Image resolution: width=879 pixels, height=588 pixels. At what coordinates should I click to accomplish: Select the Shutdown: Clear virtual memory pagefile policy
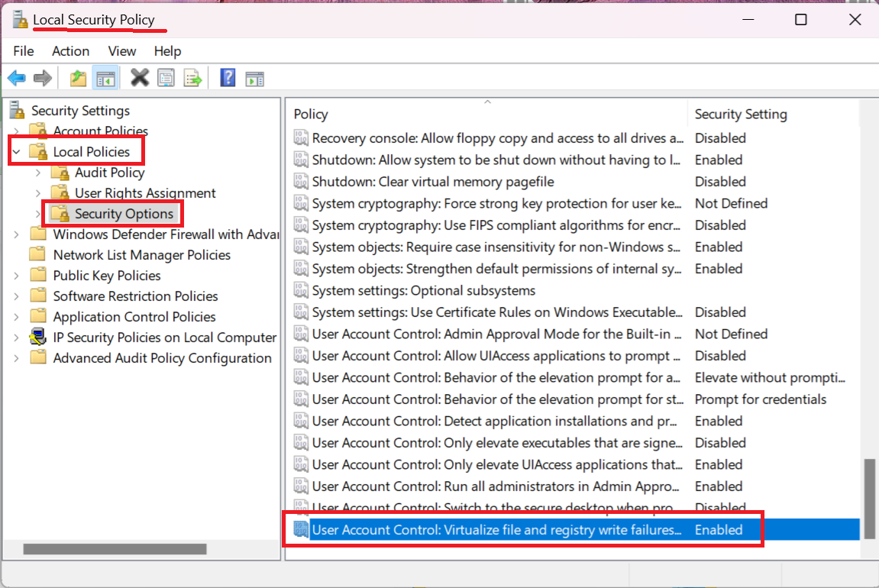click(x=433, y=182)
